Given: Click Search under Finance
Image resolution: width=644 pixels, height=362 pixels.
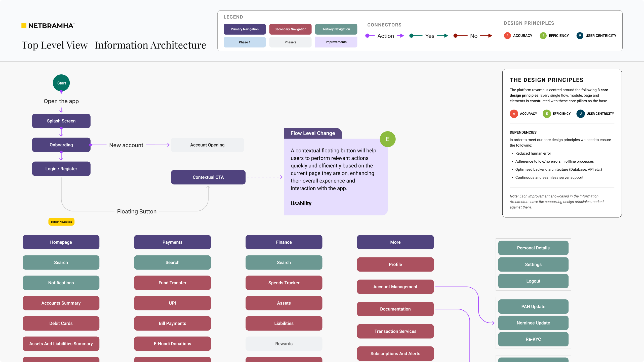Looking at the screenshot, I should pos(284,262).
